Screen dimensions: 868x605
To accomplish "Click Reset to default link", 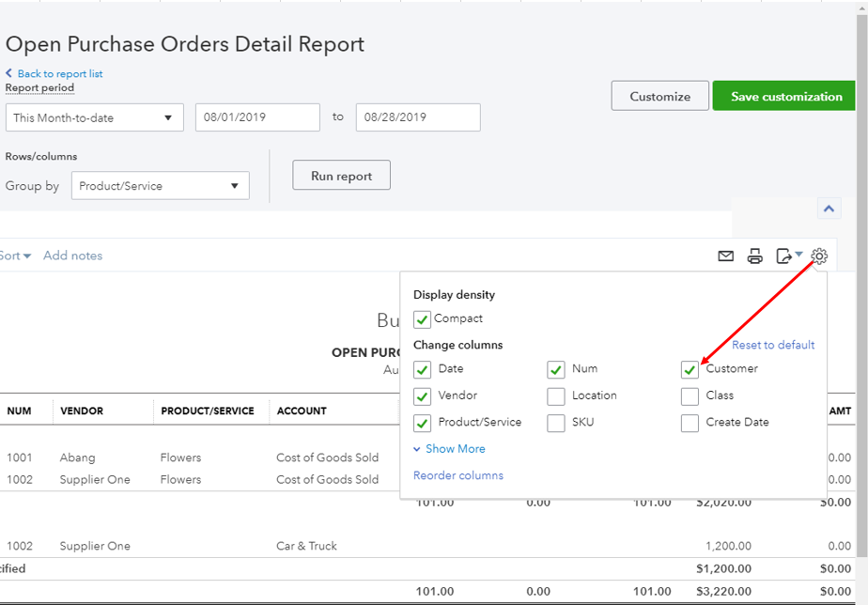I will pos(773,345).
